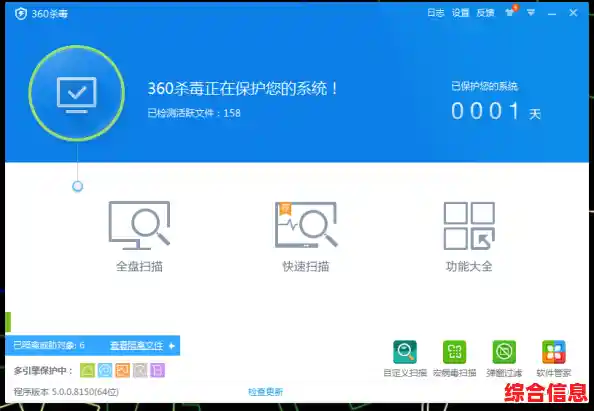Open 自定义扫描 custom scan icon

coord(405,352)
